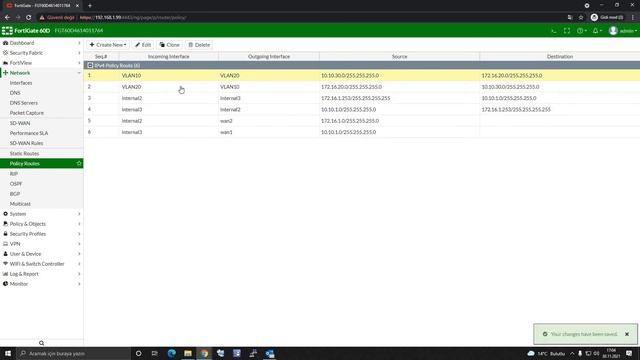Close the FortiGate browser tab
Screen dimensions: 640x360
(x=77, y=6)
